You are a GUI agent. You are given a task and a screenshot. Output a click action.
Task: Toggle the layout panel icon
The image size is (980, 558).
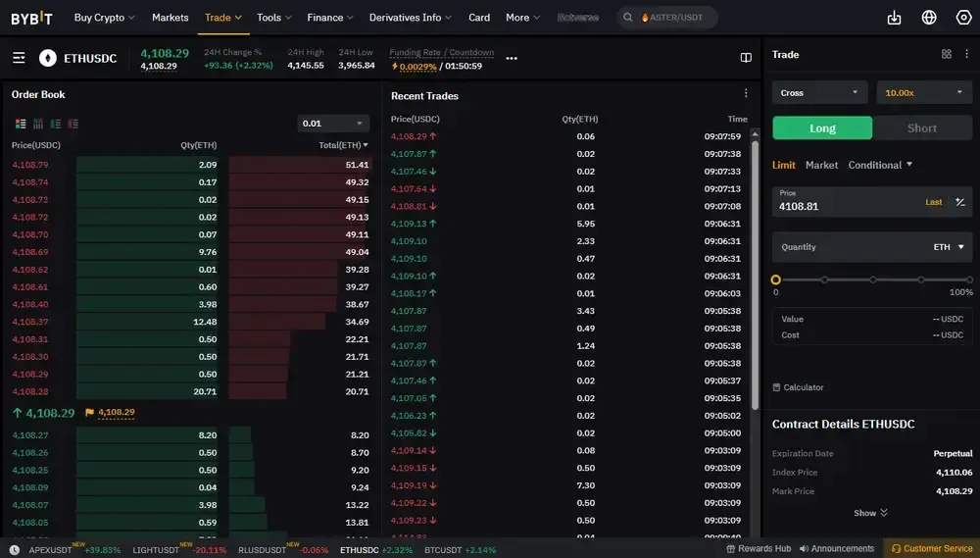(746, 58)
